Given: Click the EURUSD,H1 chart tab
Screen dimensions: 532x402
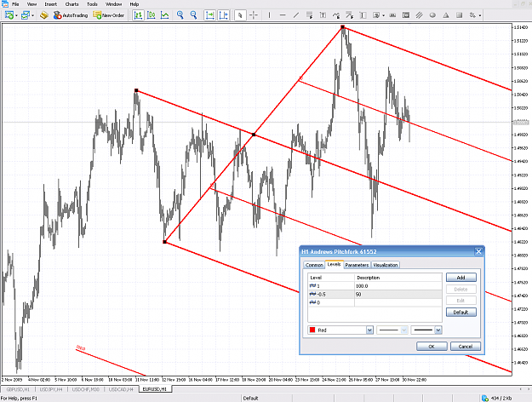Looking at the screenshot, I should (x=155, y=389).
